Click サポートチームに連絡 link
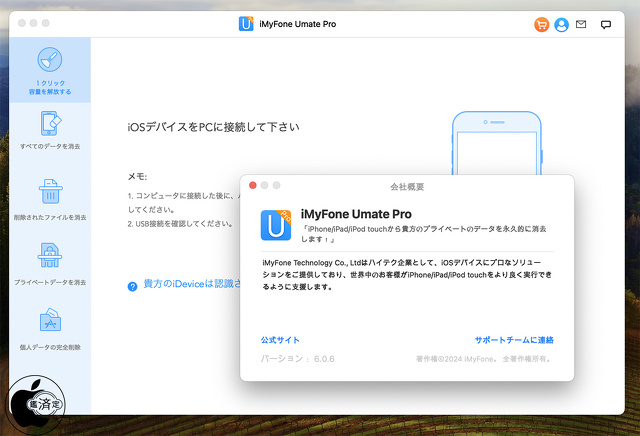Screen dimensions: 640x436 (513, 340)
